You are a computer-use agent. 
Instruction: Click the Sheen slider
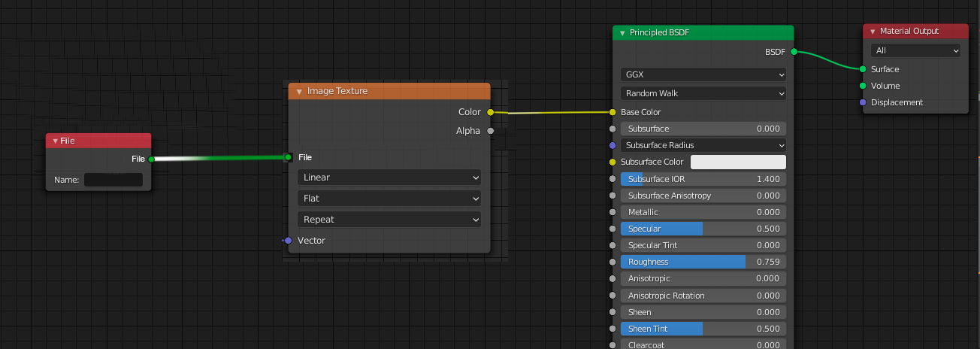pos(703,312)
